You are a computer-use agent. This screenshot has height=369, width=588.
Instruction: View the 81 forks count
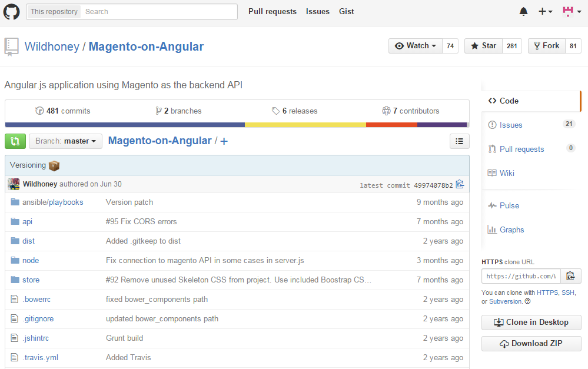(x=573, y=46)
